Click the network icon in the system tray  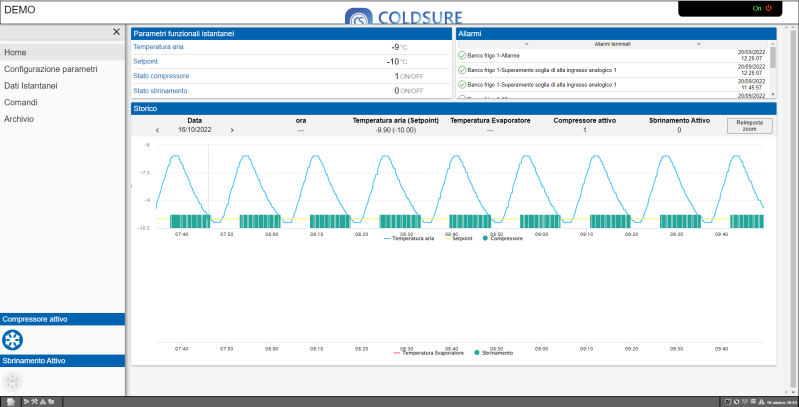coord(745,401)
